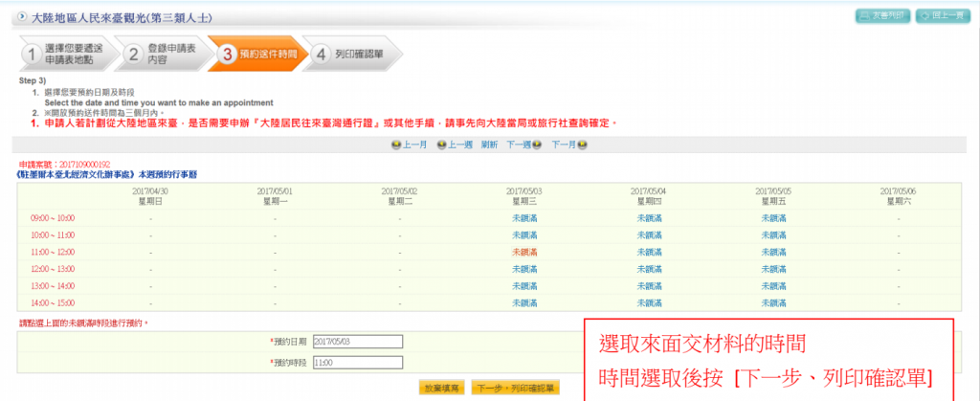Click the 2017/05/05 星期五 column header

(x=773, y=195)
